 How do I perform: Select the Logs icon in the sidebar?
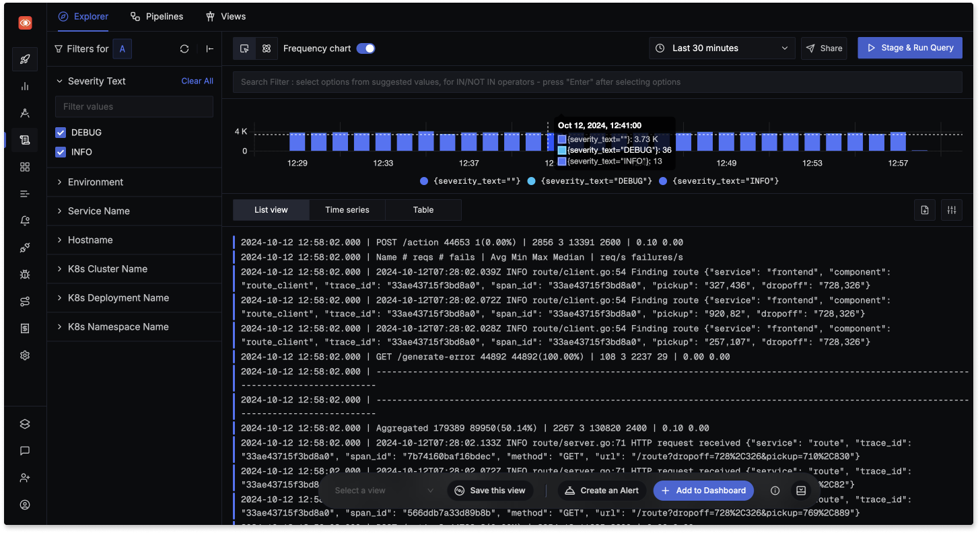(25, 140)
